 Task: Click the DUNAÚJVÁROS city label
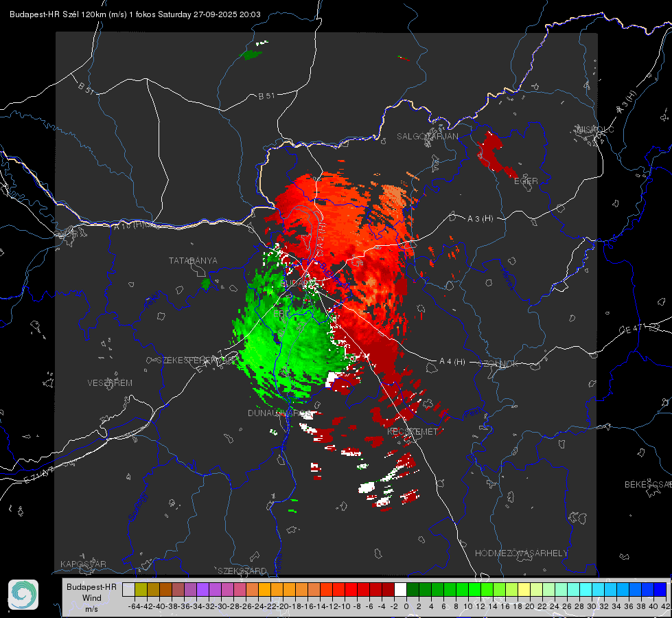pyautogui.click(x=280, y=413)
